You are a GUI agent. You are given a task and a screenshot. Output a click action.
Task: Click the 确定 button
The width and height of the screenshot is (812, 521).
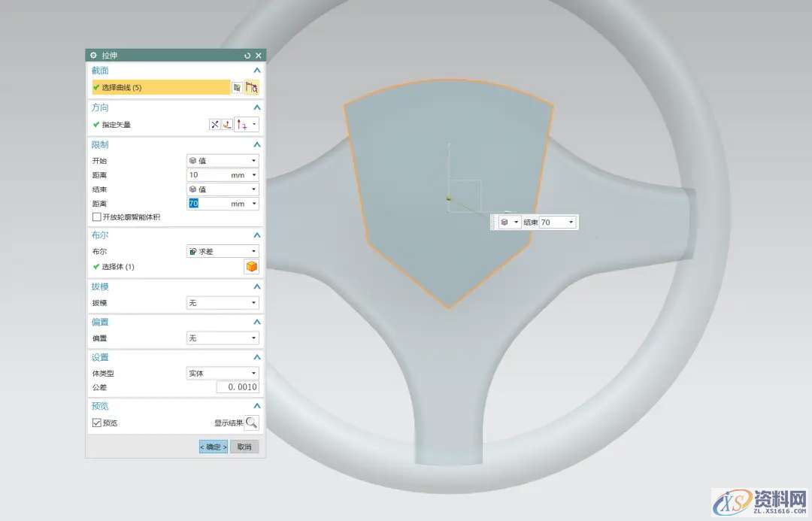tap(213, 447)
